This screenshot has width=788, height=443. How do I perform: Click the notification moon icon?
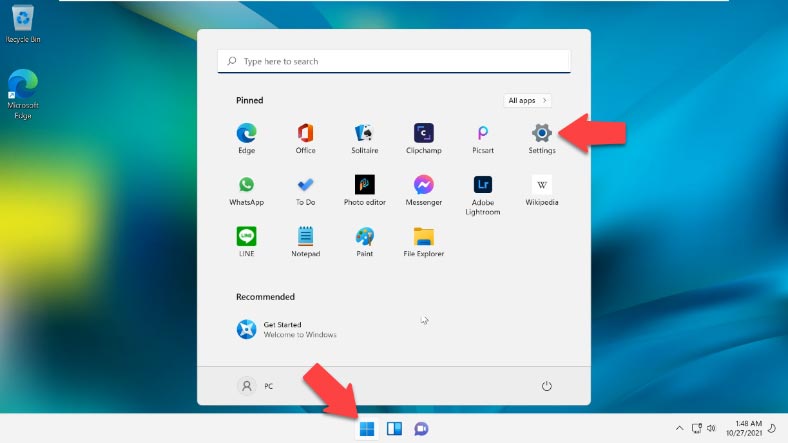pyautogui.click(x=772, y=428)
